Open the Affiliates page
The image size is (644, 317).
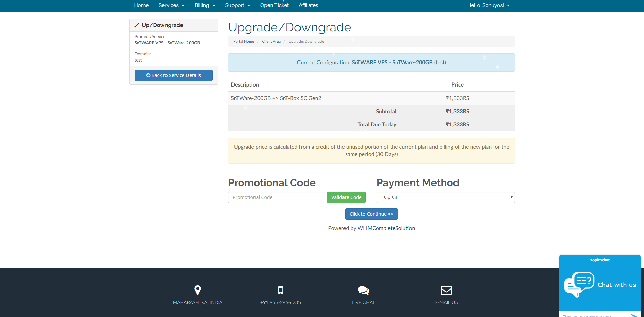pos(308,5)
